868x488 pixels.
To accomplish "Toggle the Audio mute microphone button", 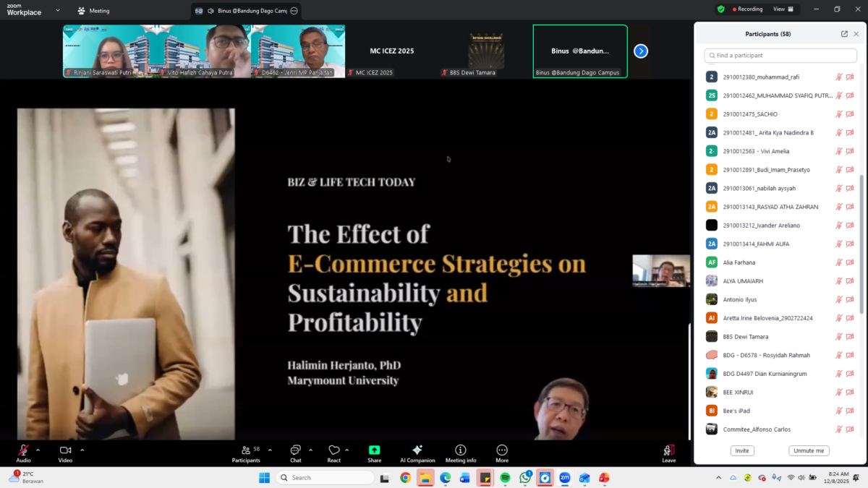I will click(x=23, y=453).
